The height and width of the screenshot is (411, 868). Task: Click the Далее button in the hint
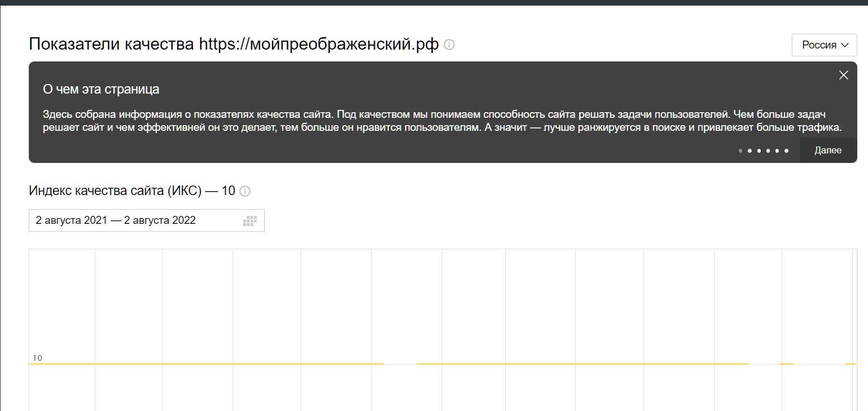click(828, 151)
